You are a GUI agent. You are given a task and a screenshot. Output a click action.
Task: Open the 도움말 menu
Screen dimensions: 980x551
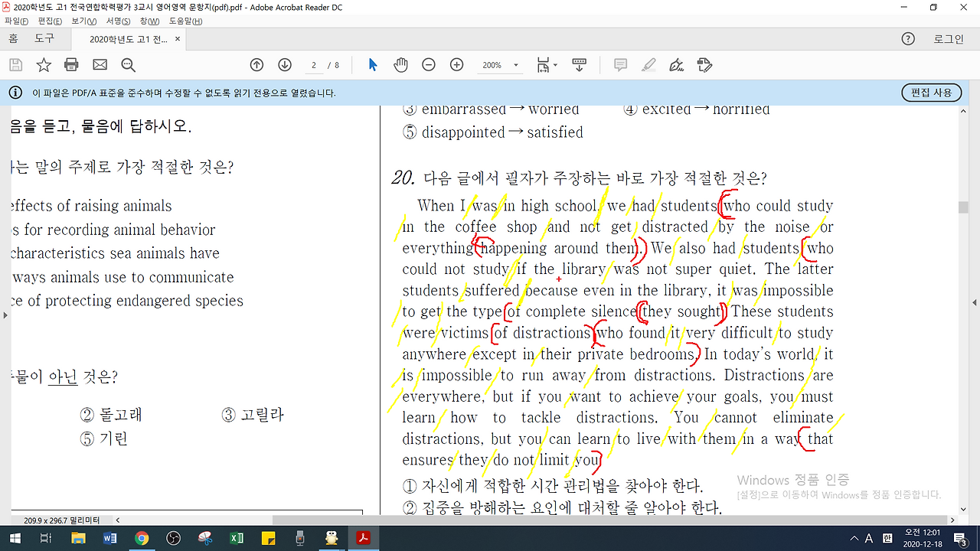point(186,21)
